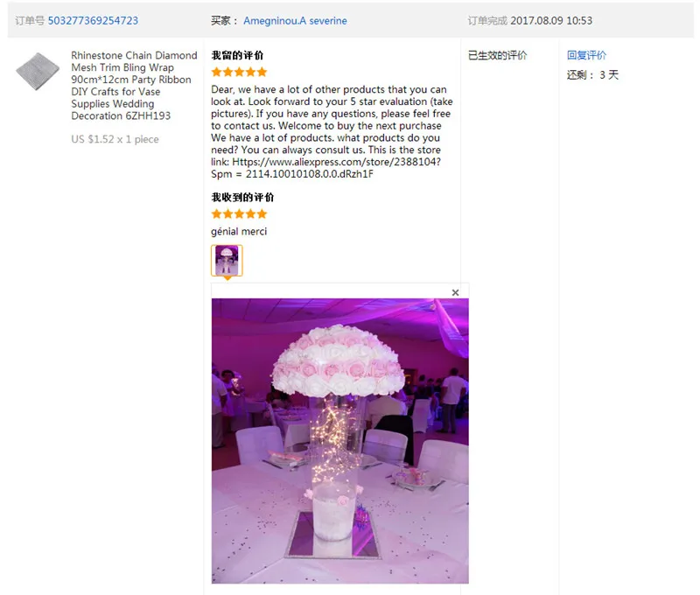Click the 我收到的评价 heading
The height and width of the screenshot is (595, 700).
(x=242, y=197)
